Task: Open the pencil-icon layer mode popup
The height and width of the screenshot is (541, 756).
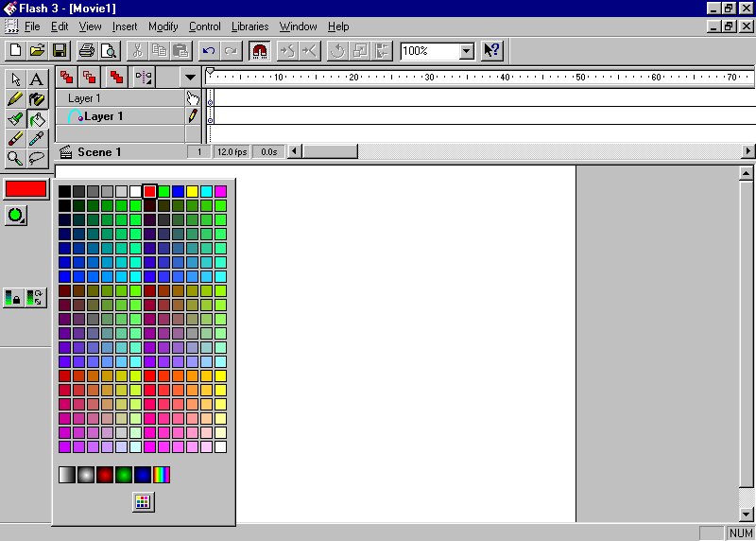Action: click(x=193, y=115)
